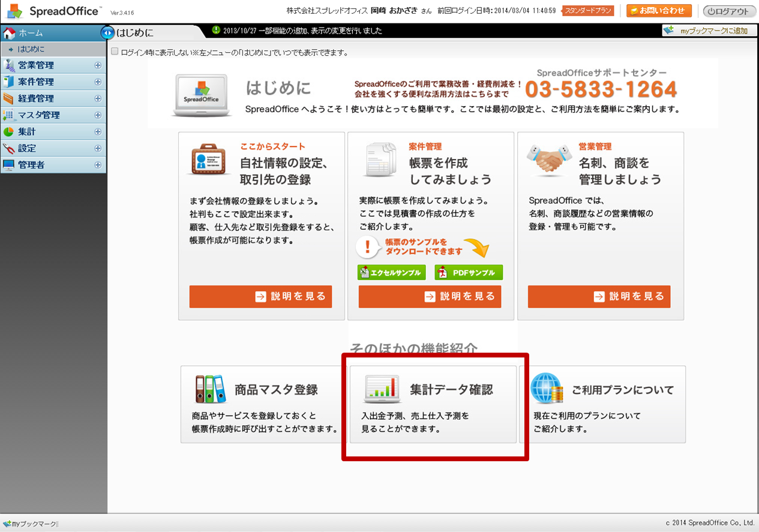Expand 設定 with its plus button
759x532 pixels.
click(98, 148)
